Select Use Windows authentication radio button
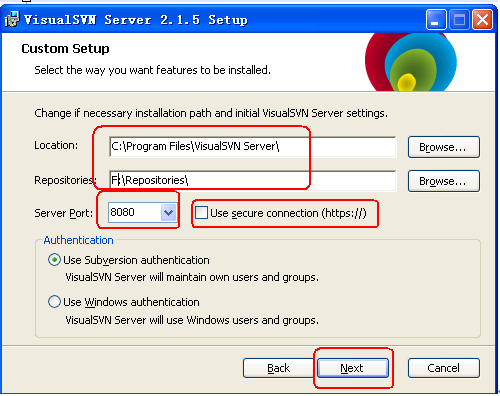Screen dimensions: 500x396 point(54,302)
